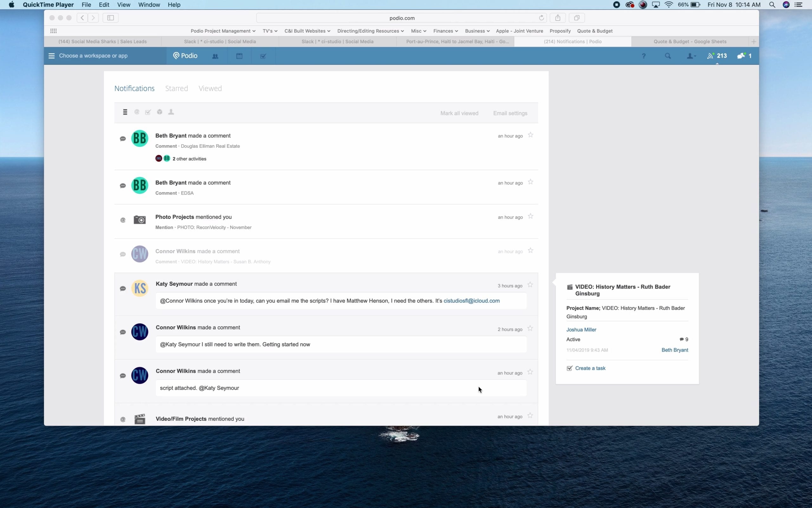The height and width of the screenshot is (508, 812).
Task: Expand Directing/Editing Resources bookmarks folder
Action: [370, 31]
